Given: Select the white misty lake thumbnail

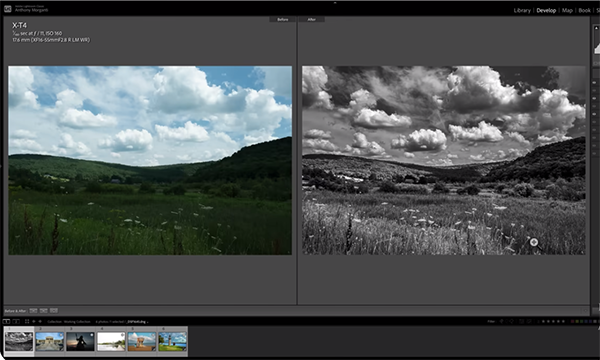Looking at the screenshot, I should [111, 341].
